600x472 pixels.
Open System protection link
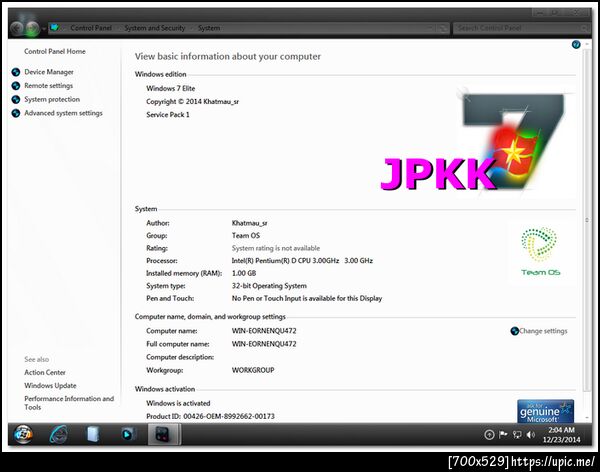click(52, 100)
